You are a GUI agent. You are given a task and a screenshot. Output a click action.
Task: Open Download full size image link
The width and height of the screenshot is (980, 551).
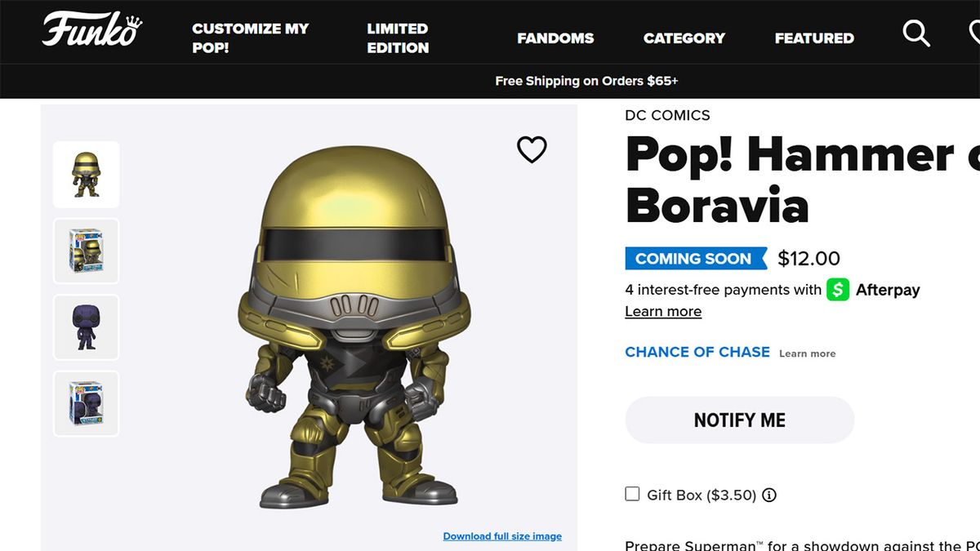pos(502,536)
